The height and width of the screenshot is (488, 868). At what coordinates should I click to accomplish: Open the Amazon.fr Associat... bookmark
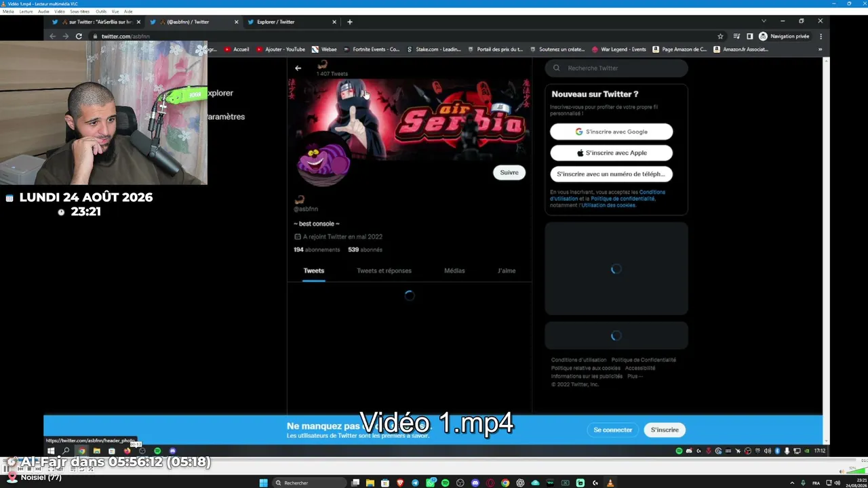(x=741, y=49)
